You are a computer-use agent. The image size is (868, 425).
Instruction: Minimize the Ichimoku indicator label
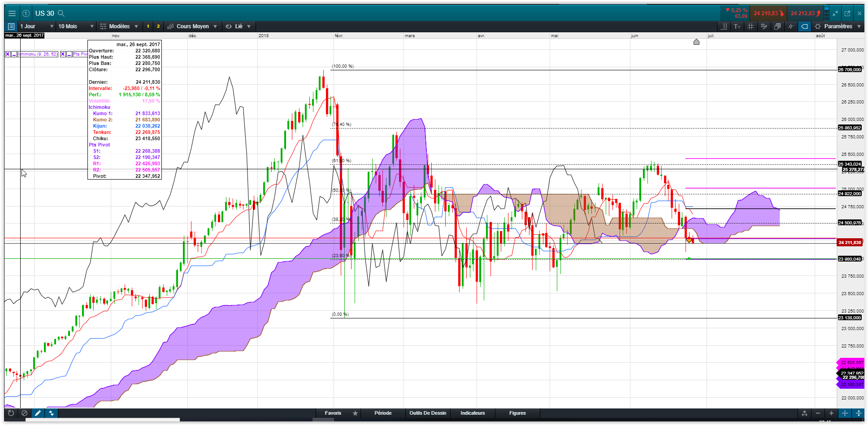[x=14, y=54]
